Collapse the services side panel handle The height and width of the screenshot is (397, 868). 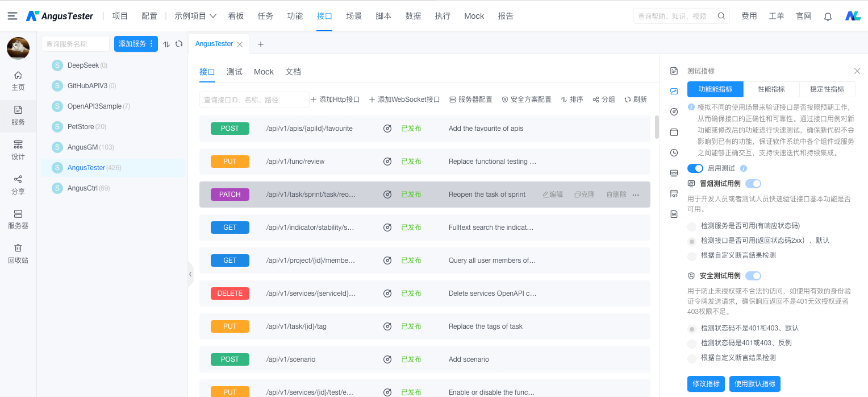pyautogui.click(x=190, y=274)
